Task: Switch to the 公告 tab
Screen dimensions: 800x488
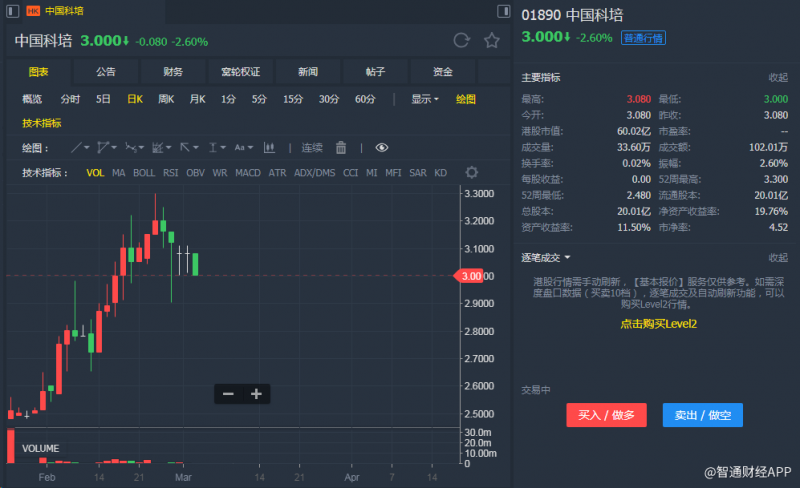Action: 106,72
